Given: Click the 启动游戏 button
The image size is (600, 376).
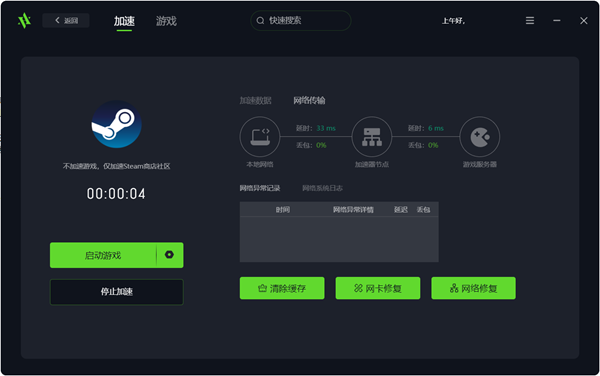Looking at the screenshot, I should pos(103,255).
